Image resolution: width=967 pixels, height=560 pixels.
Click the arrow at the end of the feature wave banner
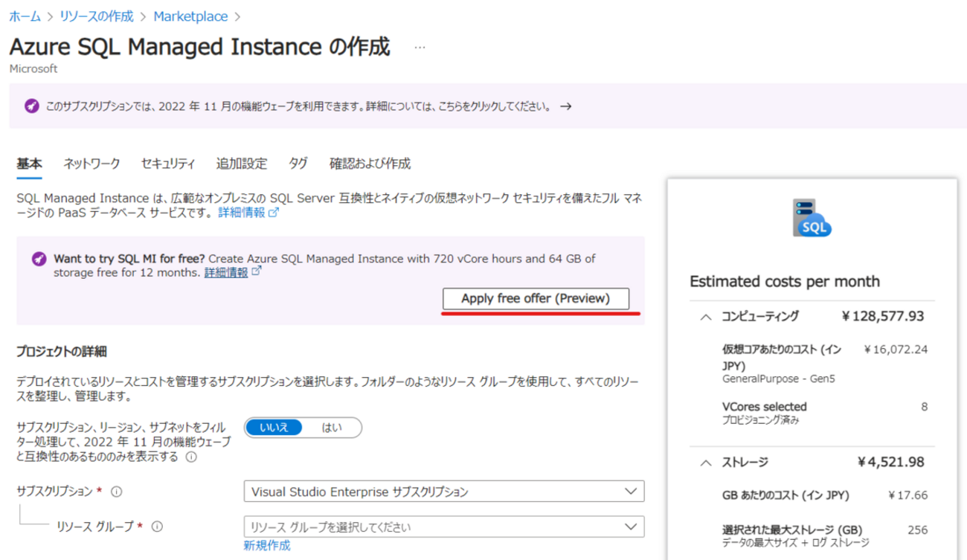pos(565,106)
